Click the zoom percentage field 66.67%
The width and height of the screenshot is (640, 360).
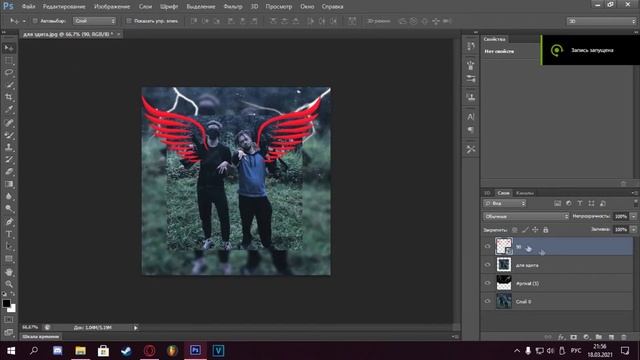pyautogui.click(x=30, y=327)
